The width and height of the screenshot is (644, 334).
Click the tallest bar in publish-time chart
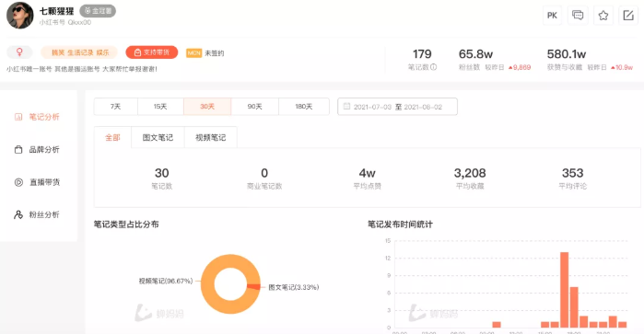pyautogui.click(x=565, y=290)
